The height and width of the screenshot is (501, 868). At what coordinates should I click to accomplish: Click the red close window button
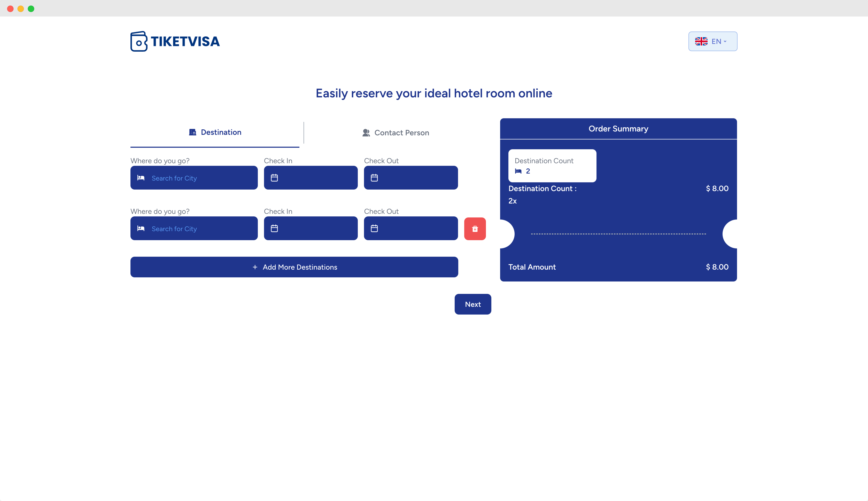pyautogui.click(x=10, y=9)
